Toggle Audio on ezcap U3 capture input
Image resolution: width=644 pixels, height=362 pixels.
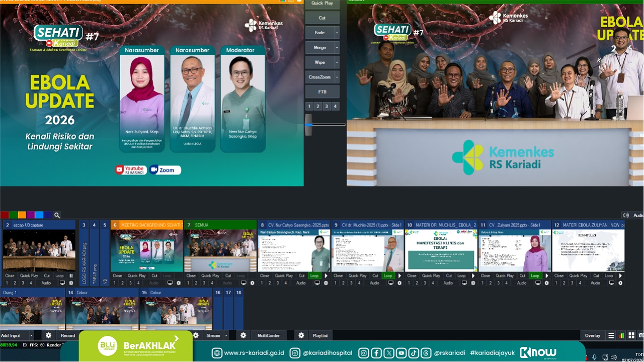[46, 283]
